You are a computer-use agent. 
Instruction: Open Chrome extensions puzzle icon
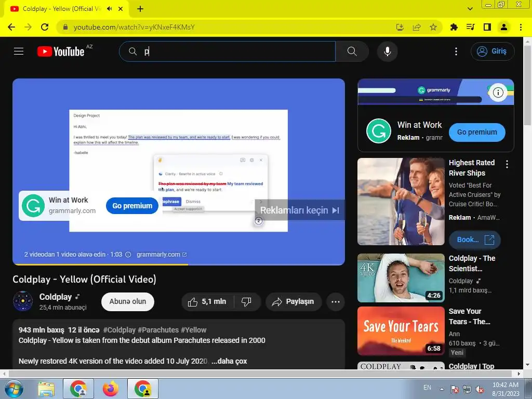pyautogui.click(x=454, y=27)
